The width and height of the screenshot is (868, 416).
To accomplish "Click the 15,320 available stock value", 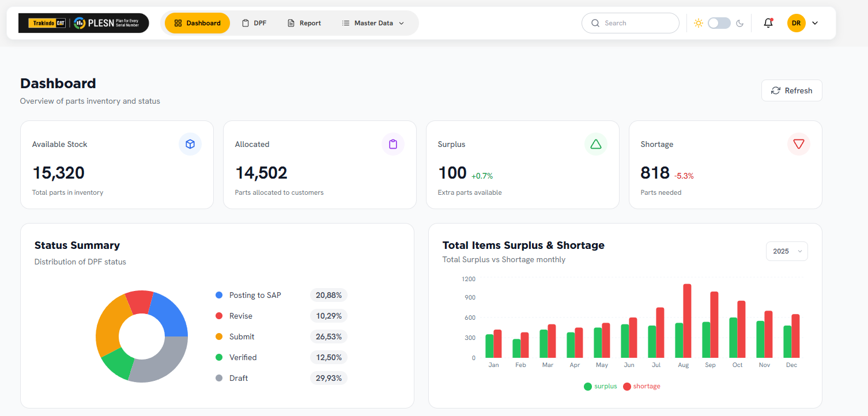I will [58, 173].
